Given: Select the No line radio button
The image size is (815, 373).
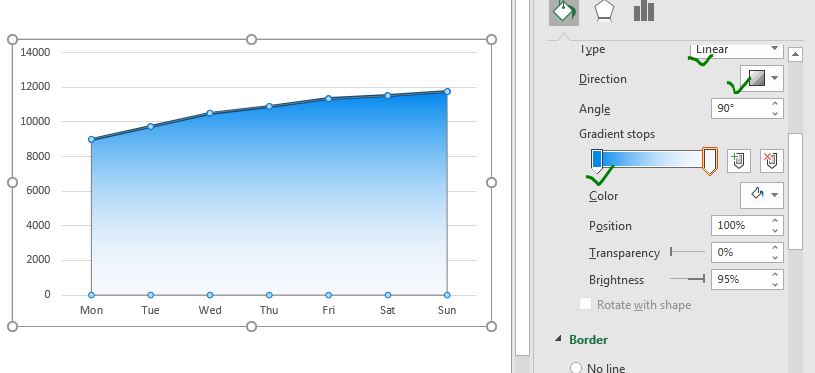Looking at the screenshot, I should 576,368.
